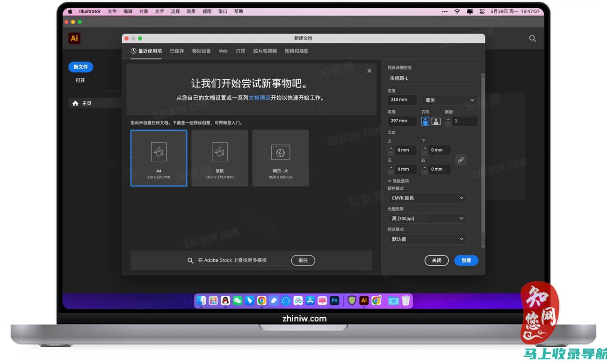Open the CMYK 颜色 color mode dropdown
The image size is (607, 364).
427,198
